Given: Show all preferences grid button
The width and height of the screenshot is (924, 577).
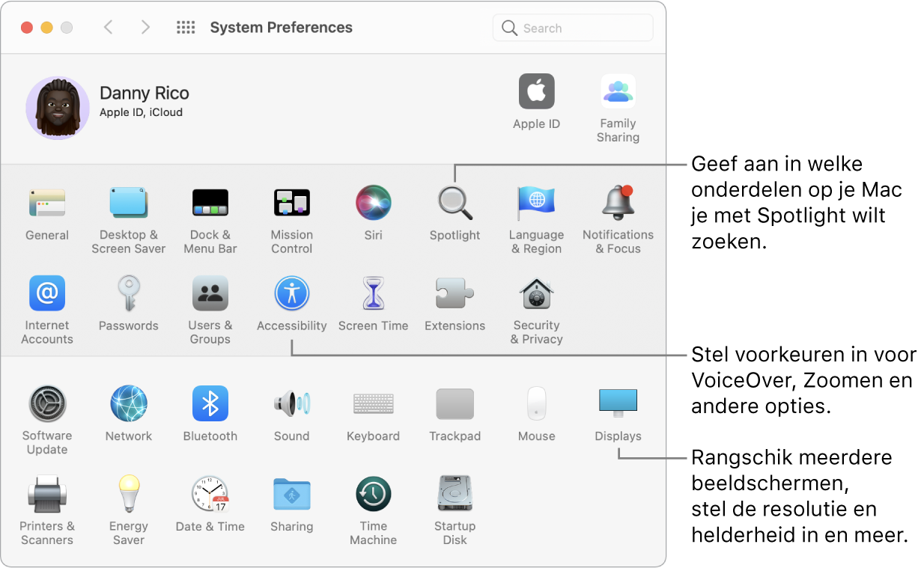Looking at the screenshot, I should click(x=186, y=28).
